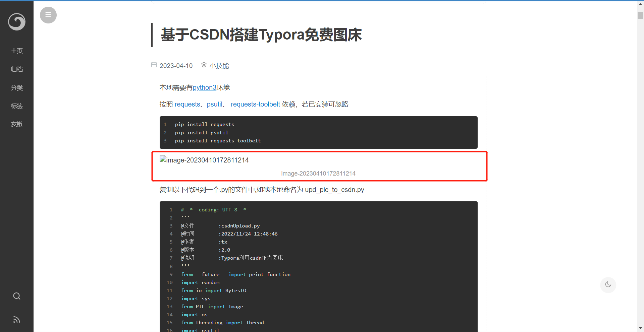Click the broken image image-20230410172811214

click(204, 160)
